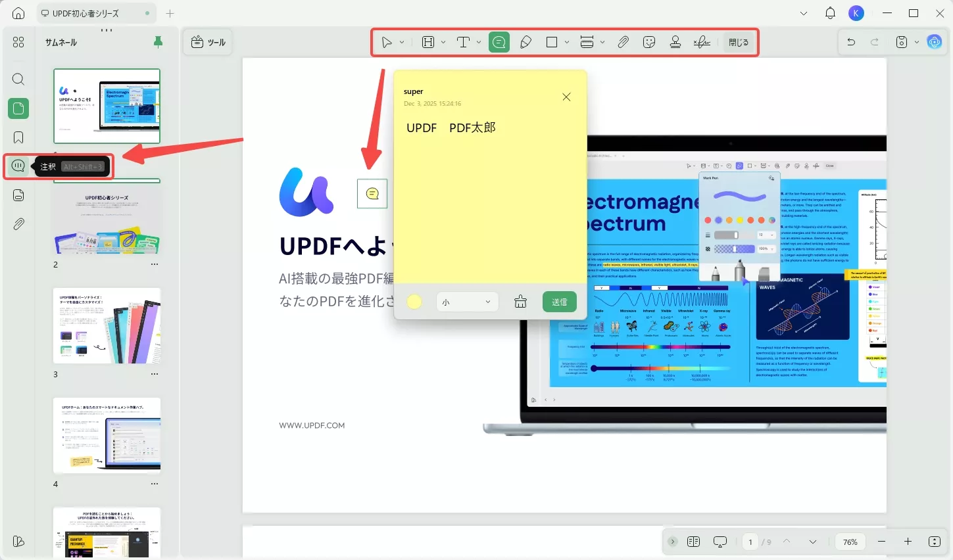Image resolution: width=953 pixels, height=560 pixels.
Task: Open the ツール tools menu
Action: [208, 42]
